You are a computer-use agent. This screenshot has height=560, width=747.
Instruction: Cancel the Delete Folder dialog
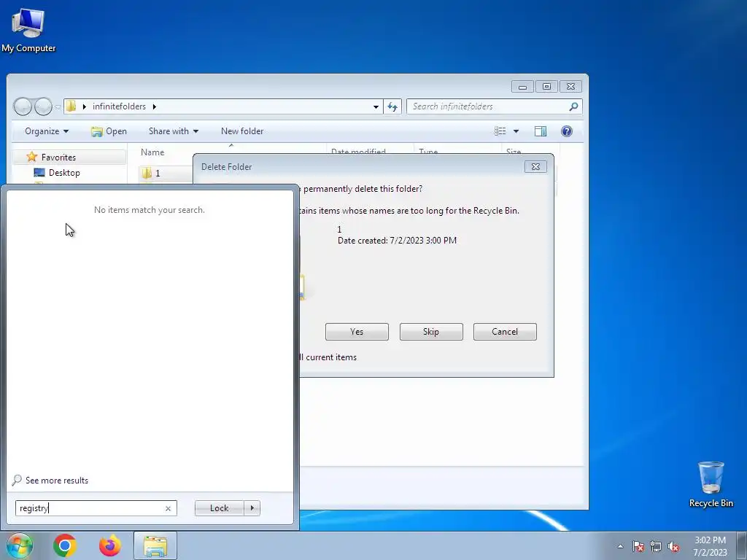pos(505,332)
